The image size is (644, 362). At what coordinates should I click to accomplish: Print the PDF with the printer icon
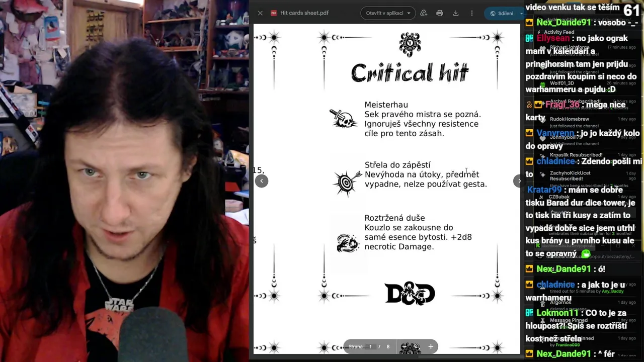[440, 13]
